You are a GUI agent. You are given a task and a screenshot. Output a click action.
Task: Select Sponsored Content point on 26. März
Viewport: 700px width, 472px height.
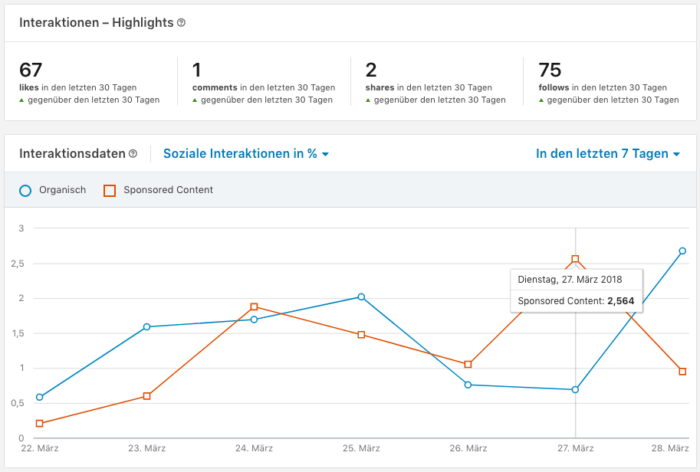click(x=468, y=364)
